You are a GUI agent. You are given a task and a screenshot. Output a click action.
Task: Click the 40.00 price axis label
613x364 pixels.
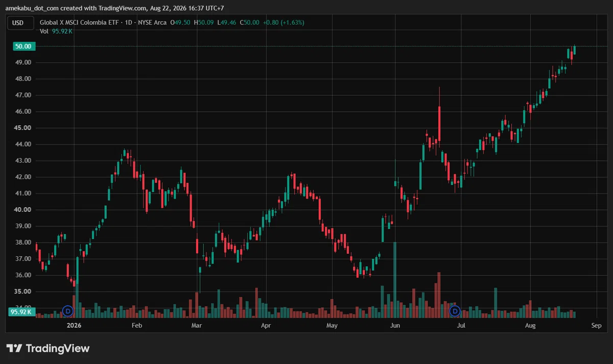[x=23, y=210]
